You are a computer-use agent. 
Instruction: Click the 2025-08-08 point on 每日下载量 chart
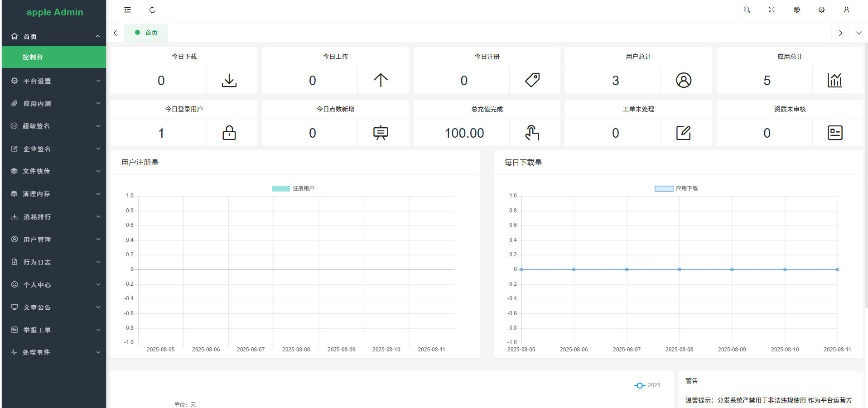(679, 269)
